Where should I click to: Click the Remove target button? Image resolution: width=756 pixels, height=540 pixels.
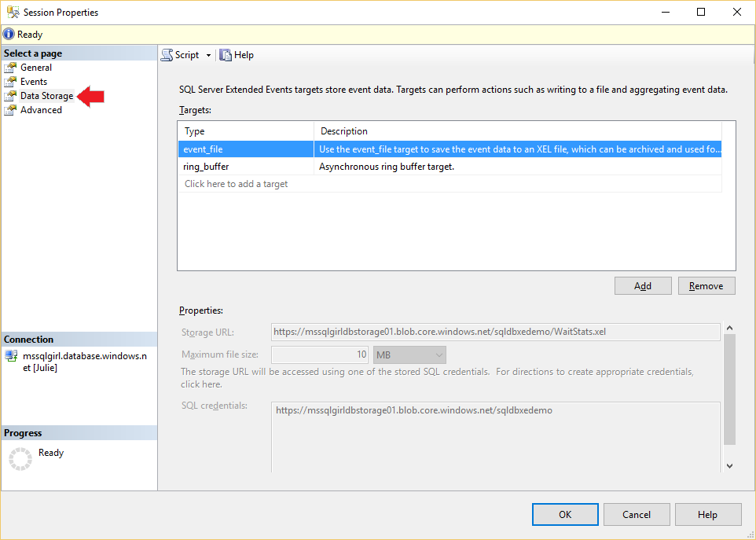(706, 286)
